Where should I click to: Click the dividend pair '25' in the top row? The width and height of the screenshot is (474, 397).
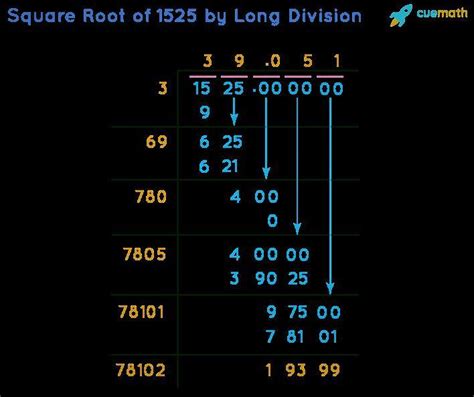tap(233, 89)
